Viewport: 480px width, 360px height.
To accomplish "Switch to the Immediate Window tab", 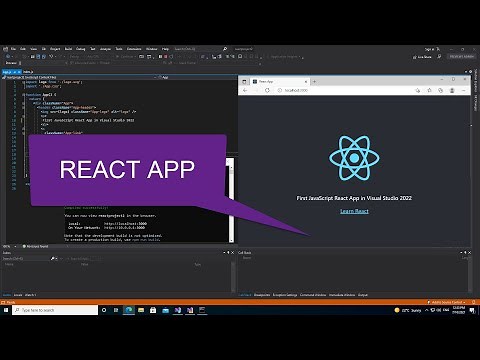I will click(342, 295).
